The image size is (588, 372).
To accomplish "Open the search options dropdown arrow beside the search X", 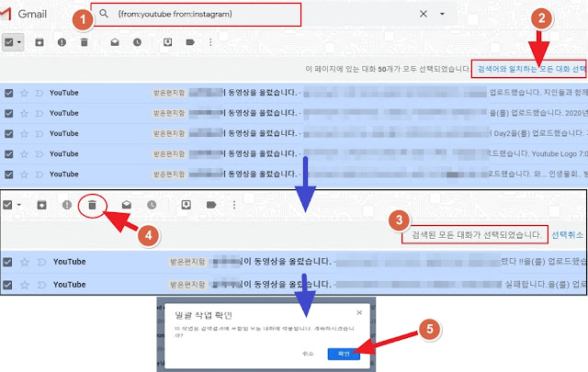I will coord(442,14).
